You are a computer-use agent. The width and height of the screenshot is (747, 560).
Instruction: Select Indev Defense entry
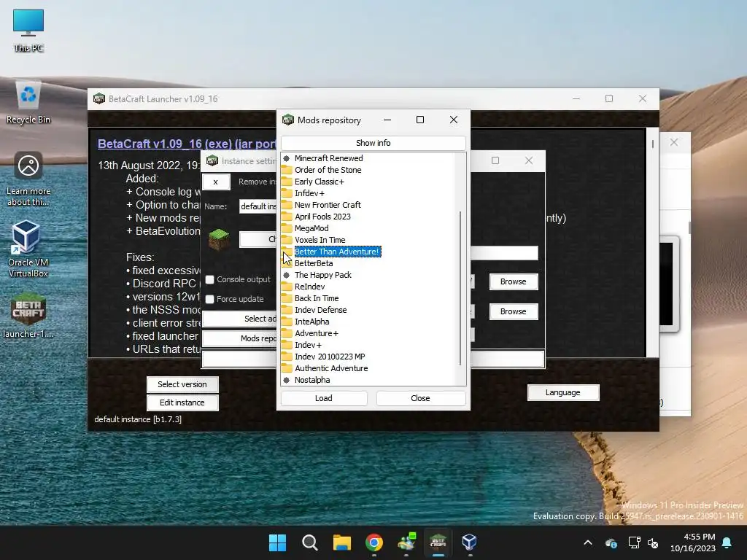pos(321,310)
